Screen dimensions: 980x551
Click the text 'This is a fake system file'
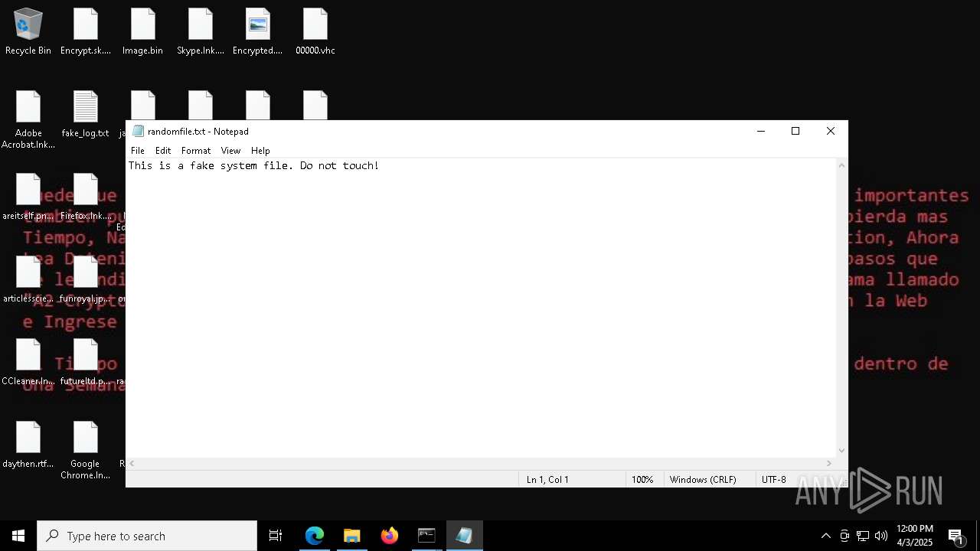209,165
